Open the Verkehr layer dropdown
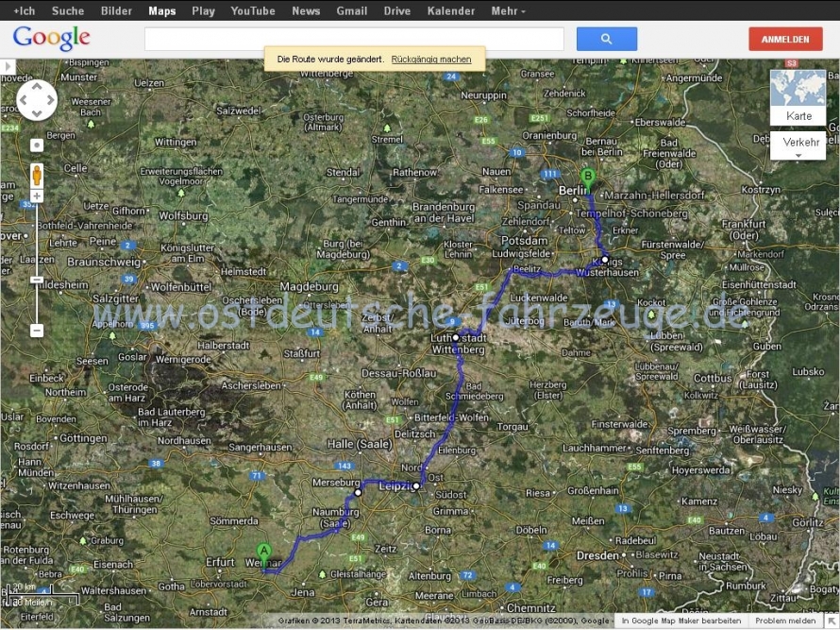Image resolution: width=840 pixels, height=630 pixels. [798, 146]
